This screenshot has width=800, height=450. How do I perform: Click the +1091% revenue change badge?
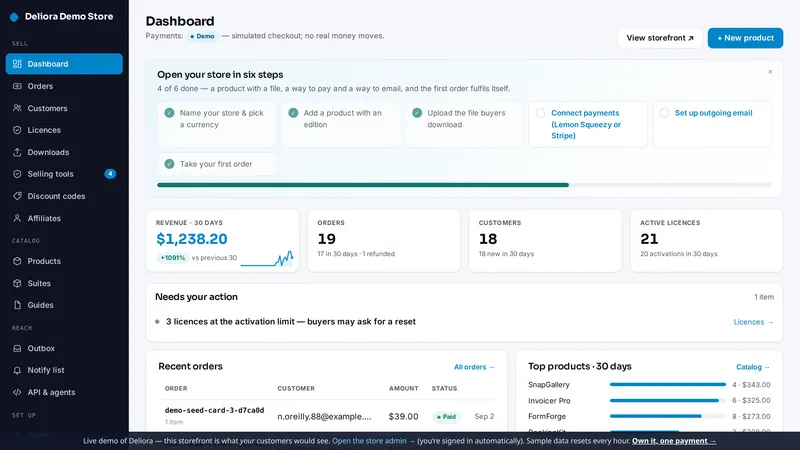pos(172,258)
